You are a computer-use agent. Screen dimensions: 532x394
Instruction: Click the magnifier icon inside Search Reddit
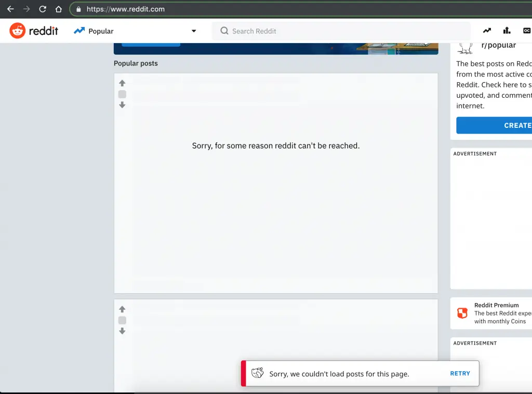(x=224, y=31)
